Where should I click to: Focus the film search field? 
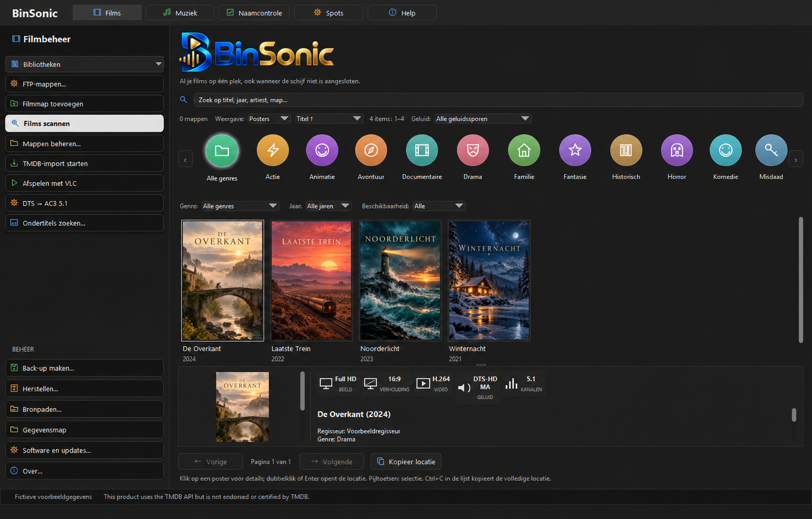coord(498,100)
